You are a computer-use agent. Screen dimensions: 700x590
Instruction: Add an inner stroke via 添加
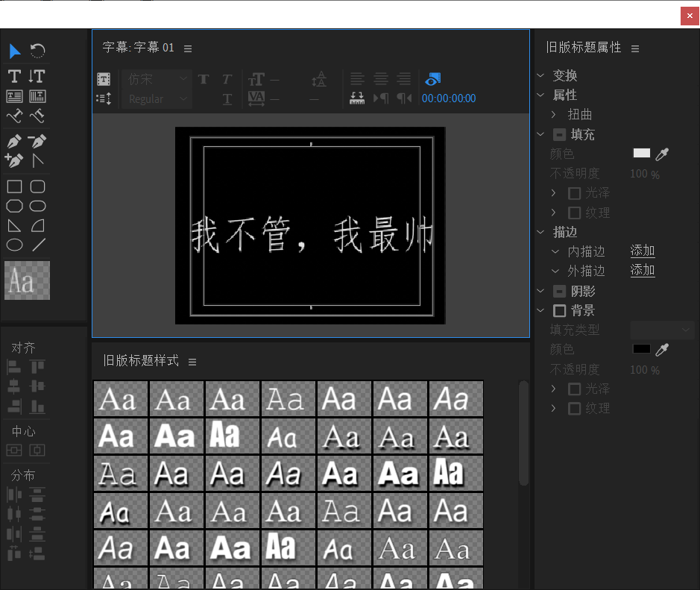click(643, 251)
